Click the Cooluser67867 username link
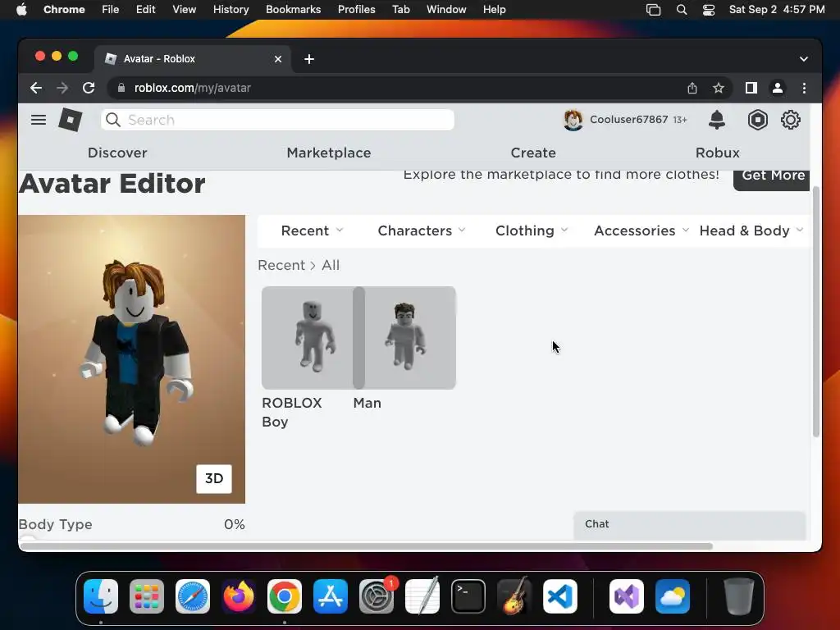This screenshot has width=840, height=630. coord(628,120)
